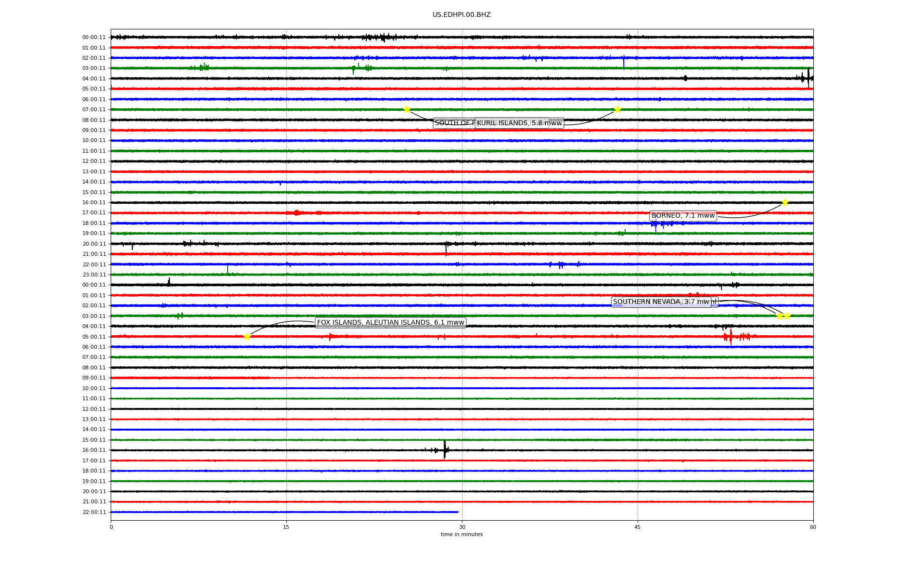Click the 60 tick label on x-axis

pos(813,527)
